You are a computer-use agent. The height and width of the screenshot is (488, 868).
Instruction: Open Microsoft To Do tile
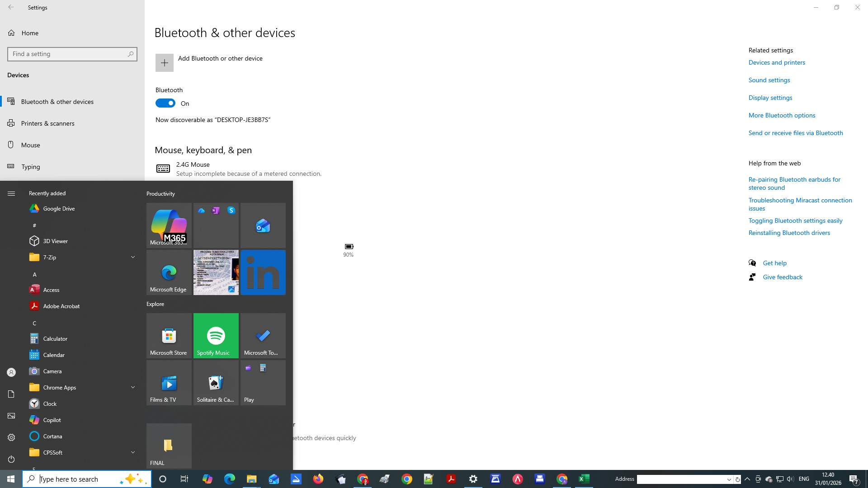tap(263, 335)
